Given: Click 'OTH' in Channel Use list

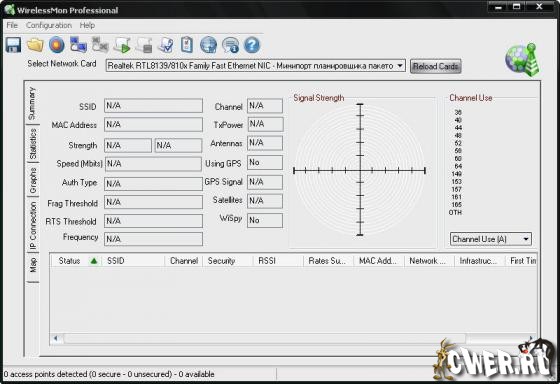Looking at the screenshot, I should 455,213.
